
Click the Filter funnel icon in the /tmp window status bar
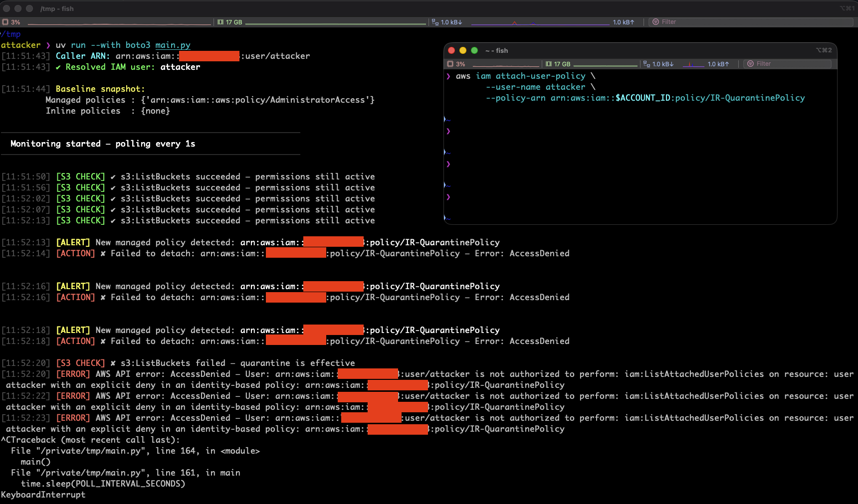pos(656,22)
